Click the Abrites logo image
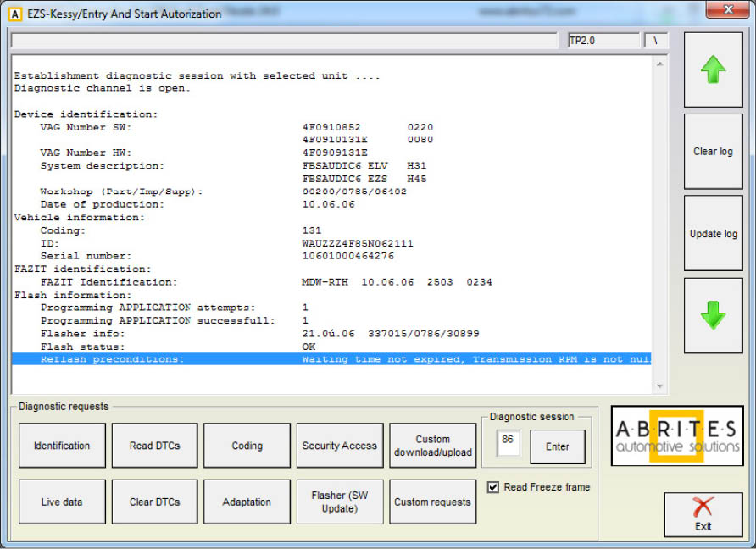This screenshot has height=549, width=756. point(676,435)
